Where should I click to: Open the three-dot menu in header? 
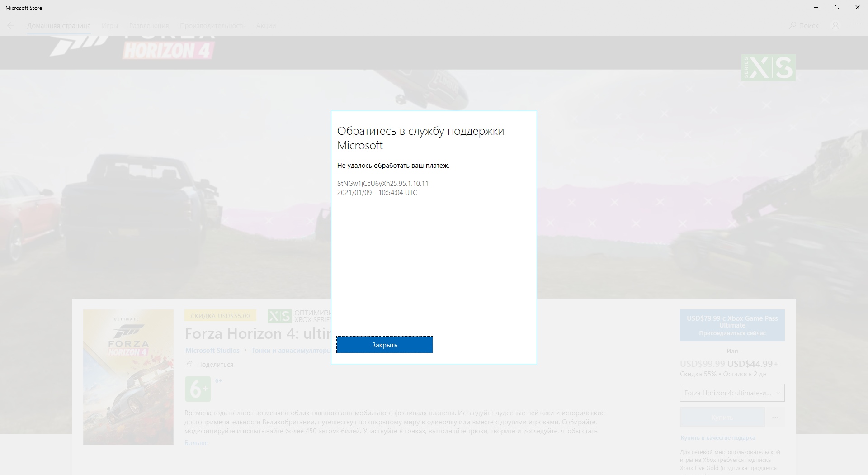[x=857, y=25]
